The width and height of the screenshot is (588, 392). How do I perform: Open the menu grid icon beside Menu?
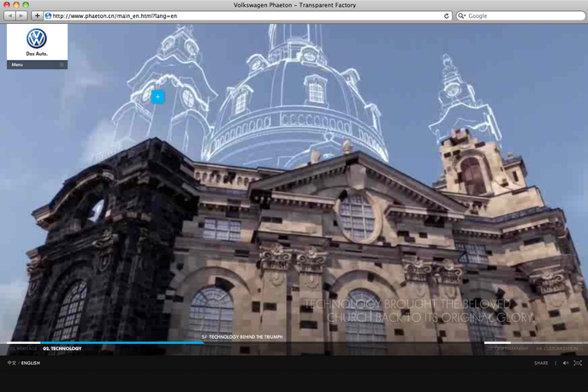62,65
